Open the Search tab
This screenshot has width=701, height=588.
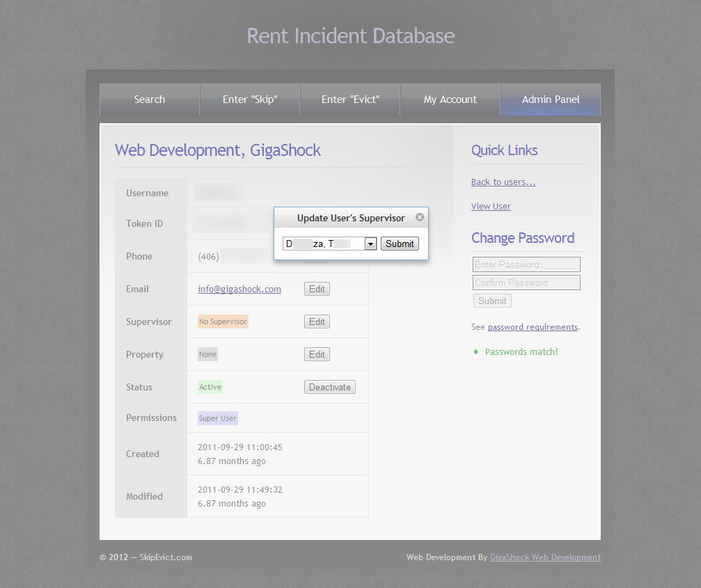pyautogui.click(x=150, y=100)
